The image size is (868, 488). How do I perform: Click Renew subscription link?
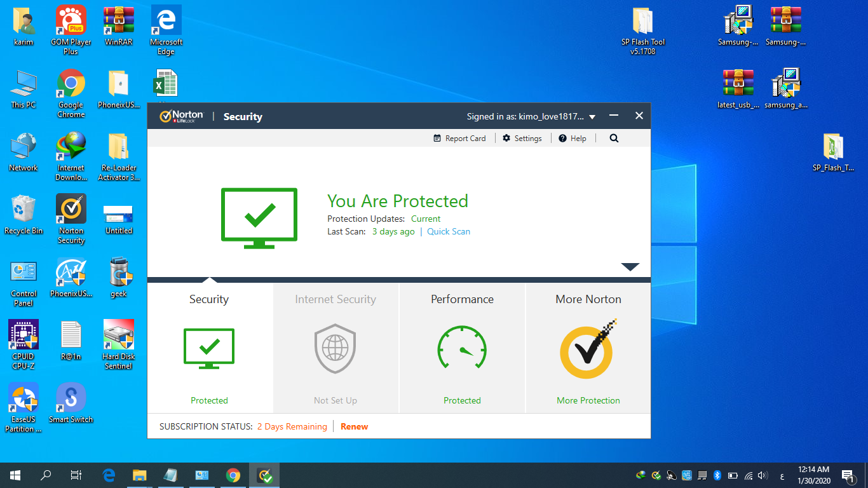click(354, 426)
